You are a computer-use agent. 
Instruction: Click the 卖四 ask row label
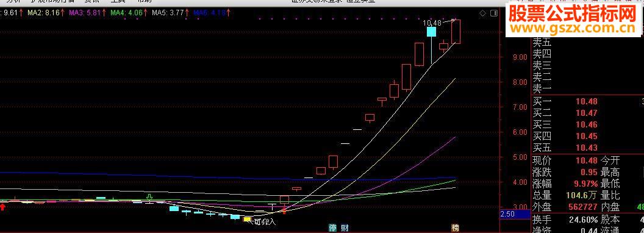pos(542,54)
